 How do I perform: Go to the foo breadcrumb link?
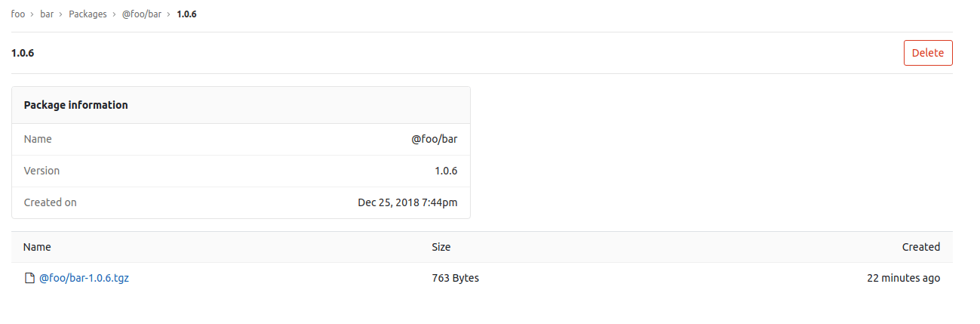tap(18, 14)
